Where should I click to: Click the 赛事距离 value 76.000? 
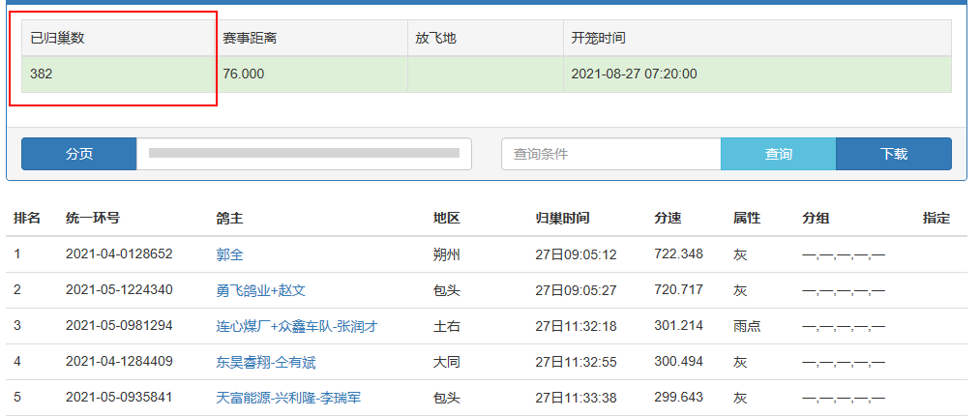243,74
